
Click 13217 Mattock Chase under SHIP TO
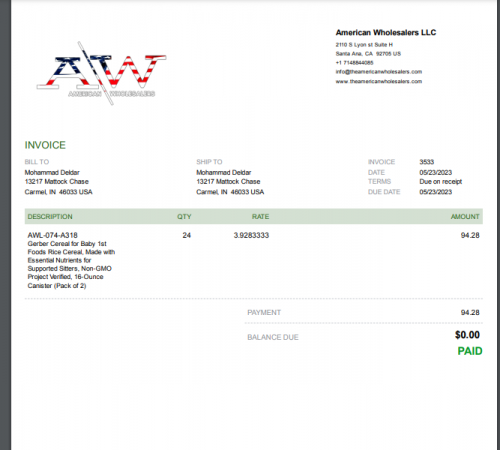coord(228,182)
